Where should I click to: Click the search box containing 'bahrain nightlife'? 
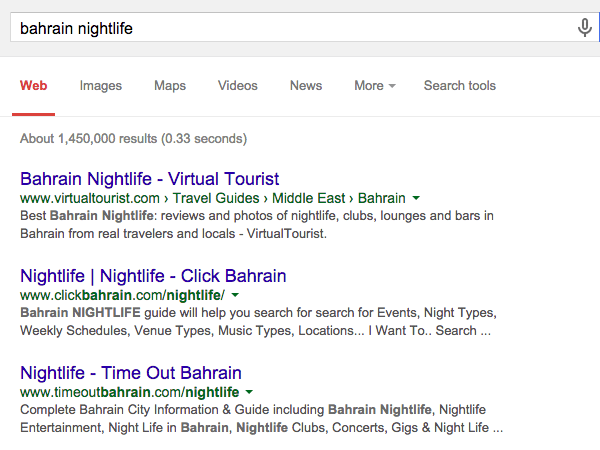click(x=290, y=28)
